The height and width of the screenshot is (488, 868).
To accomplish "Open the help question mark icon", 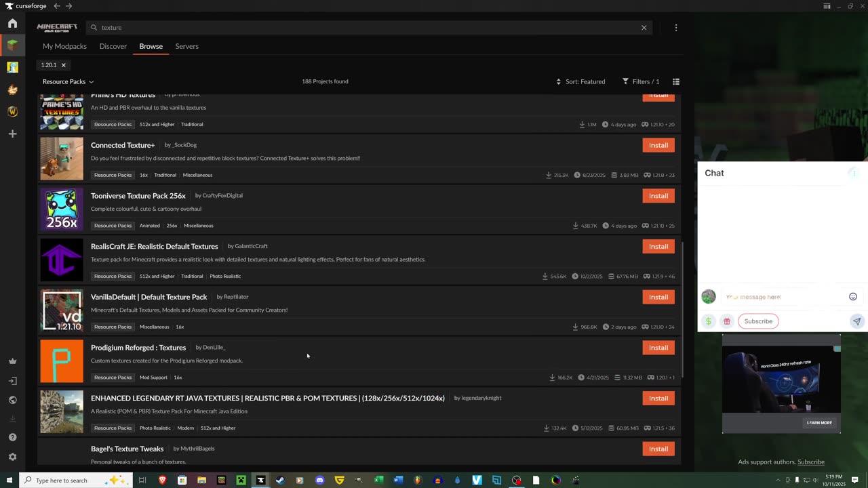I will click(12, 437).
